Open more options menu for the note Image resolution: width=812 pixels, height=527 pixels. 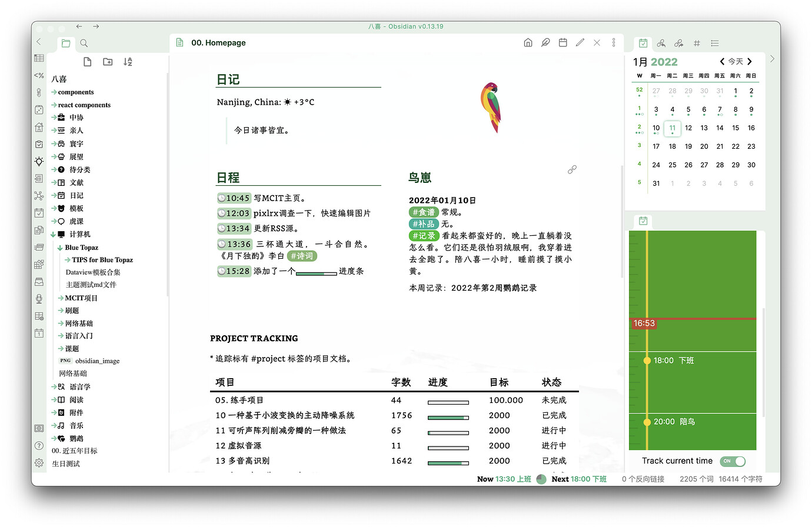pos(613,43)
